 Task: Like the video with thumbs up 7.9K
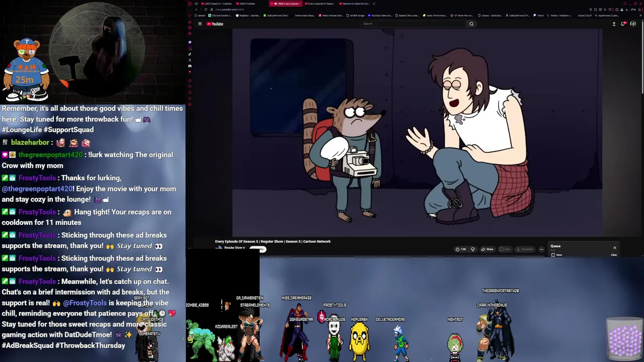[x=460, y=249]
